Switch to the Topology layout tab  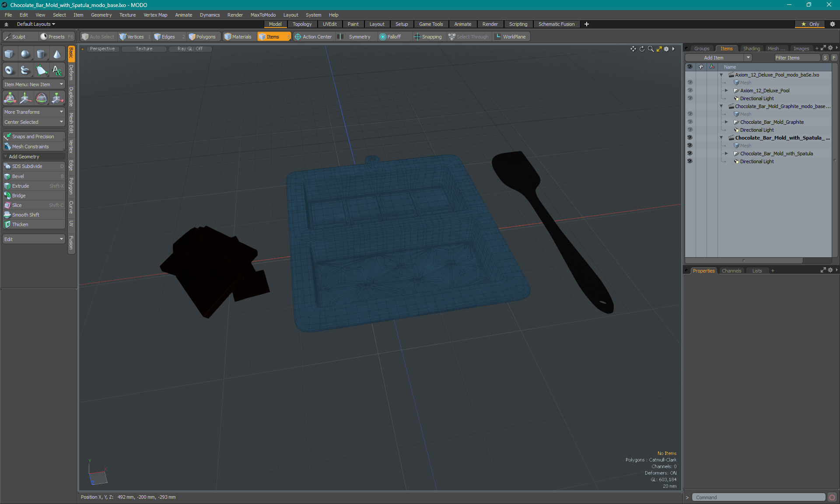(x=302, y=24)
